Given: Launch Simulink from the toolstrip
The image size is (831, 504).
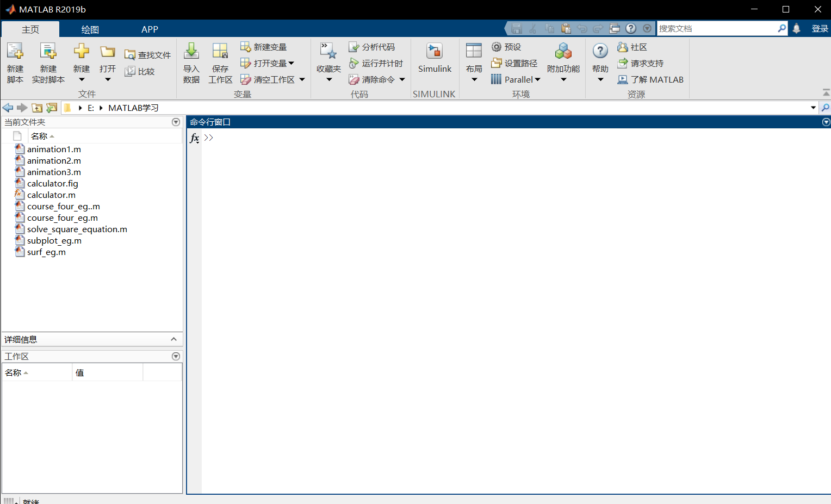Looking at the screenshot, I should point(435,57).
